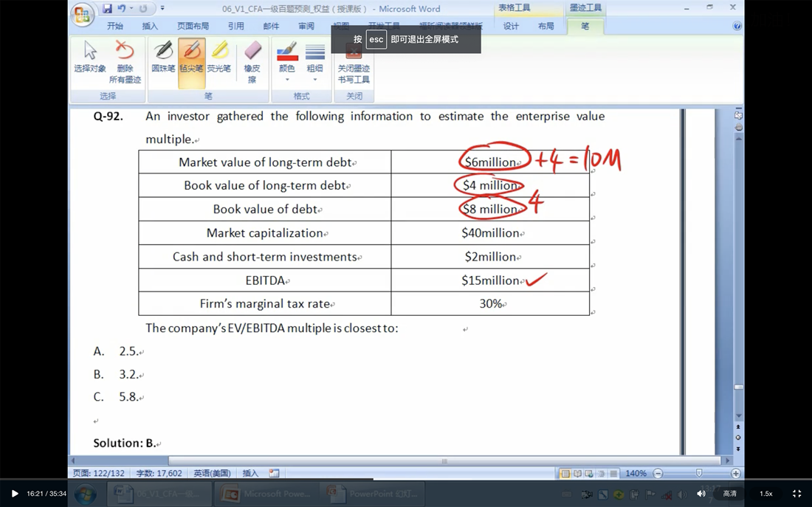Click the horizontal scrollbar thumb
Image resolution: width=812 pixels, height=507 pixels.
pyautogui.click(x=444, y=461)
